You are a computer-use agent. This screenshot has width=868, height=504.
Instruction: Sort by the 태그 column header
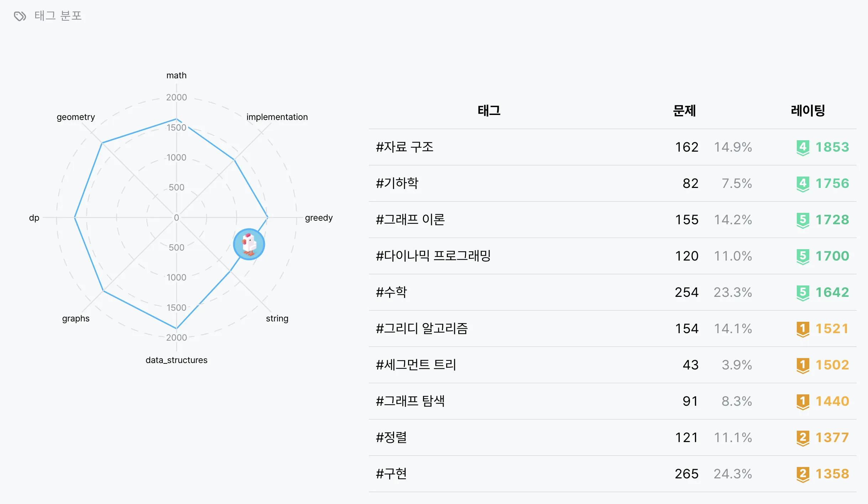489,111
